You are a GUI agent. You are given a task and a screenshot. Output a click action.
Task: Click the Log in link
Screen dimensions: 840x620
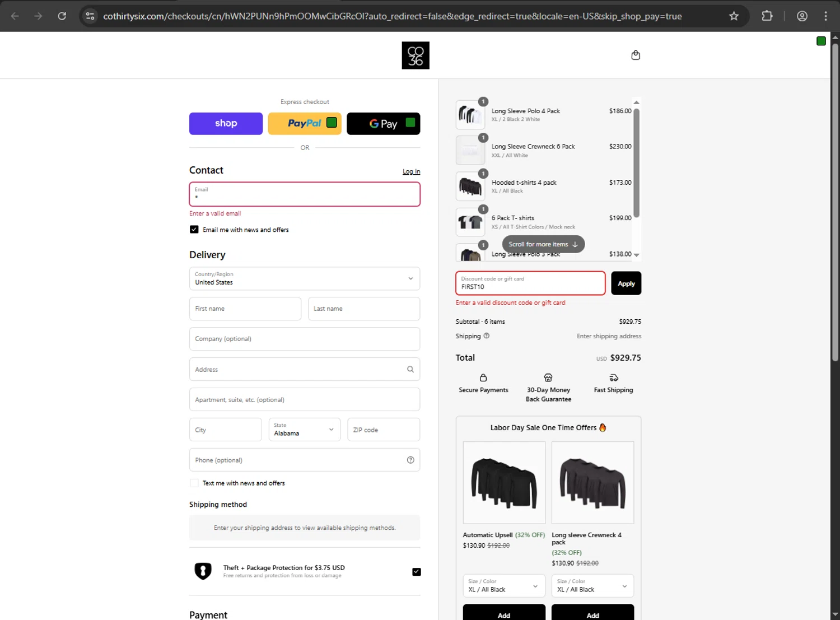411,171
